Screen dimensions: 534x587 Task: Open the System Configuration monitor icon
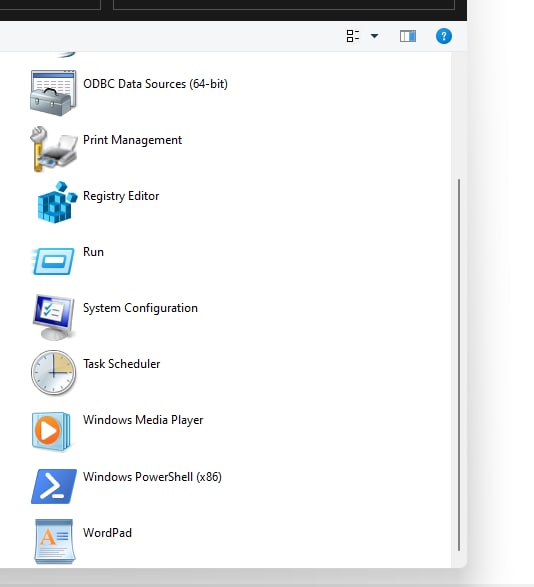point(53,317)
